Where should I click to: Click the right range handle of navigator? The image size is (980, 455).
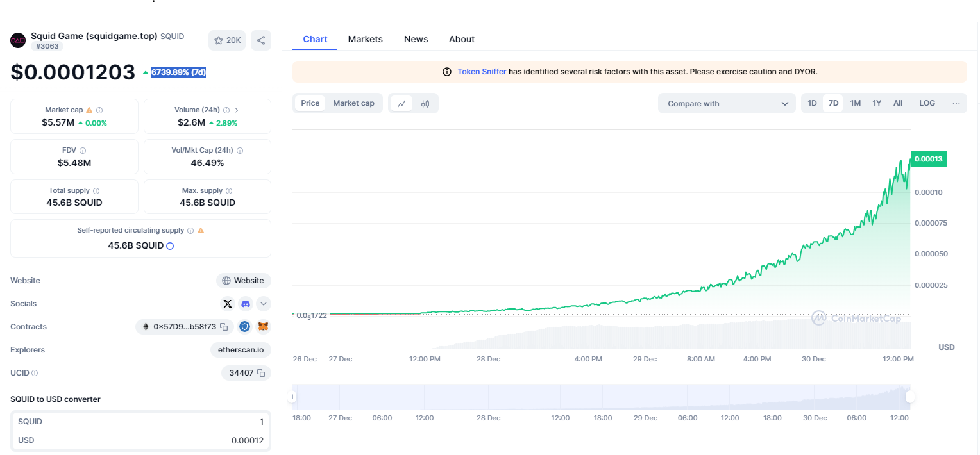point(909,397)
